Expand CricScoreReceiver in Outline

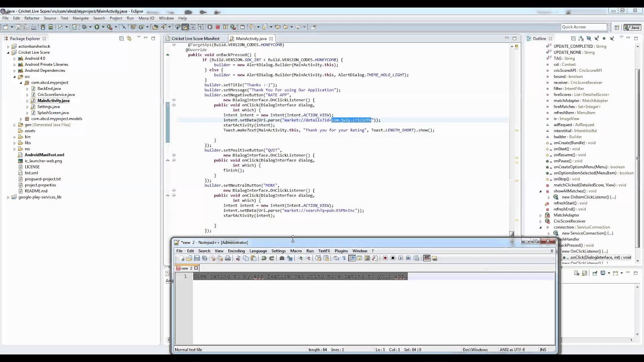coord(541,221)
